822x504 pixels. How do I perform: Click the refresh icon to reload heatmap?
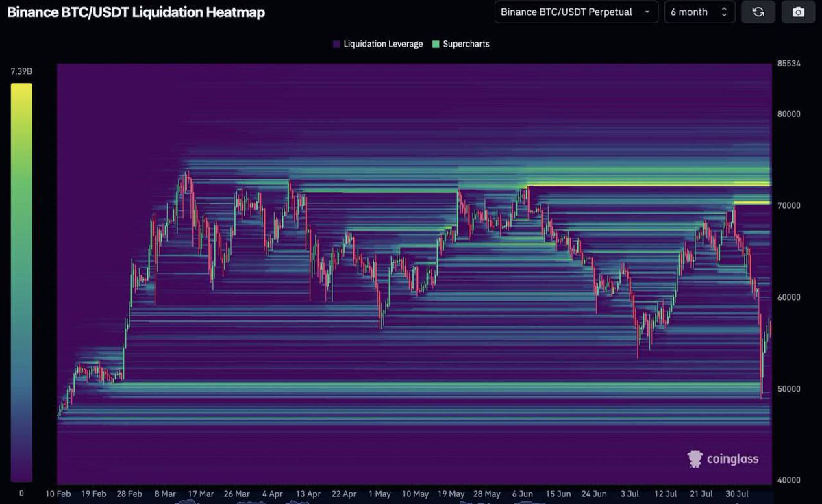[758, 12]
